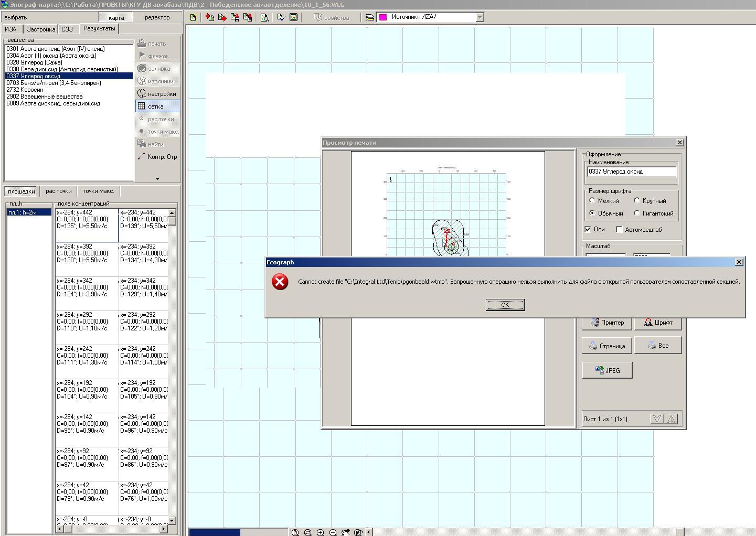Screen dimensions: 756x536
Task: Enable the Автомасштаб checkbox
Action: 619,230
